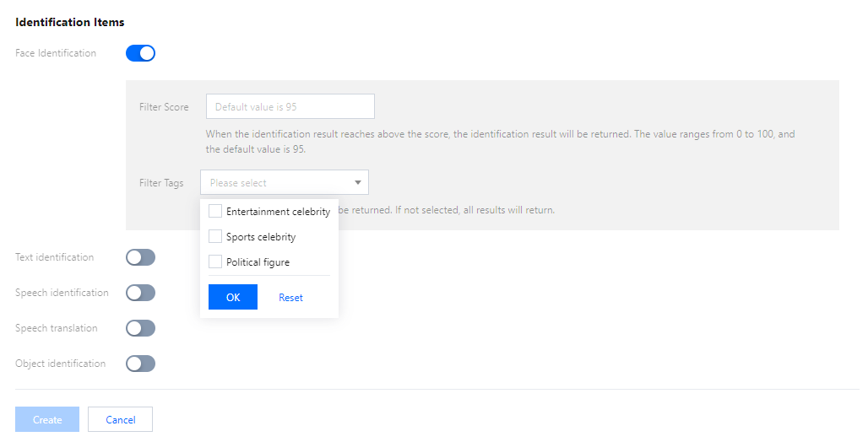Select the 'Political figure' option text
Viewport: 868px width, 442px height.
pos(258,262)
